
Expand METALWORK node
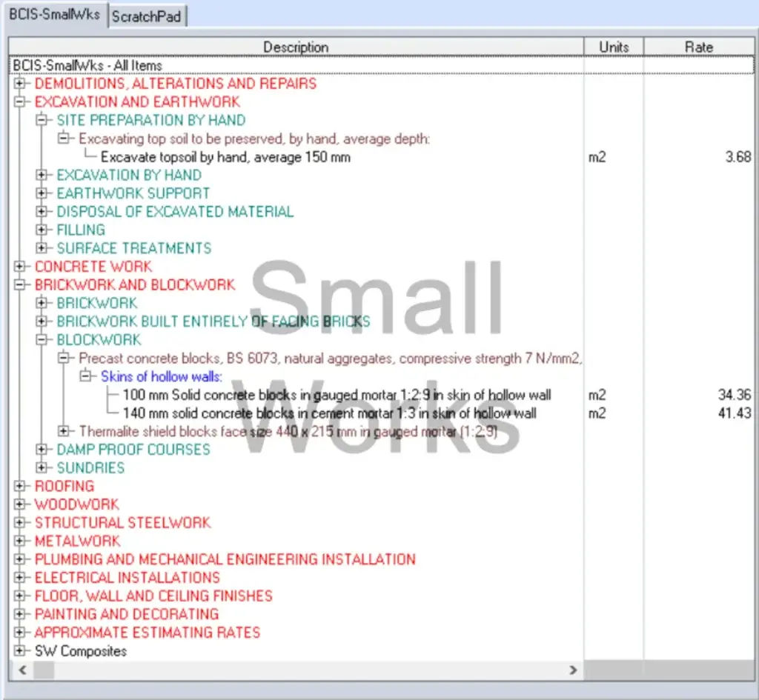tap(19, 540)
